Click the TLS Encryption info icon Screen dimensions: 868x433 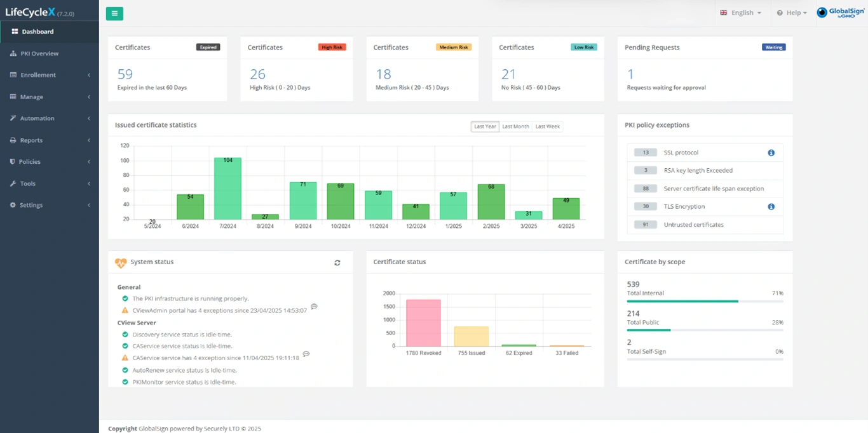tap(771, 207)
